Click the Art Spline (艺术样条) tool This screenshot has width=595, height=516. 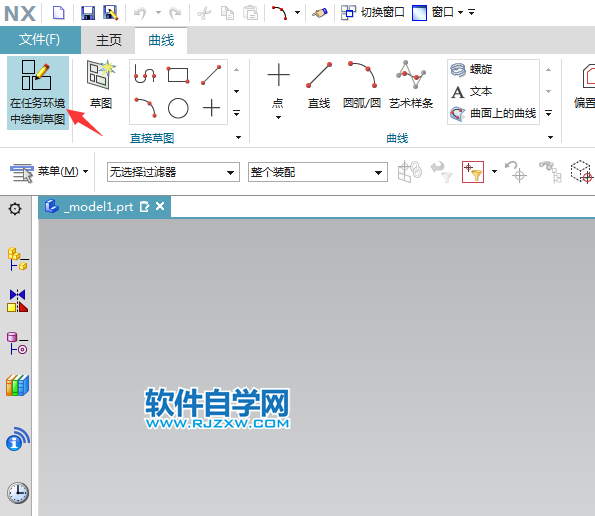(411, 85)
